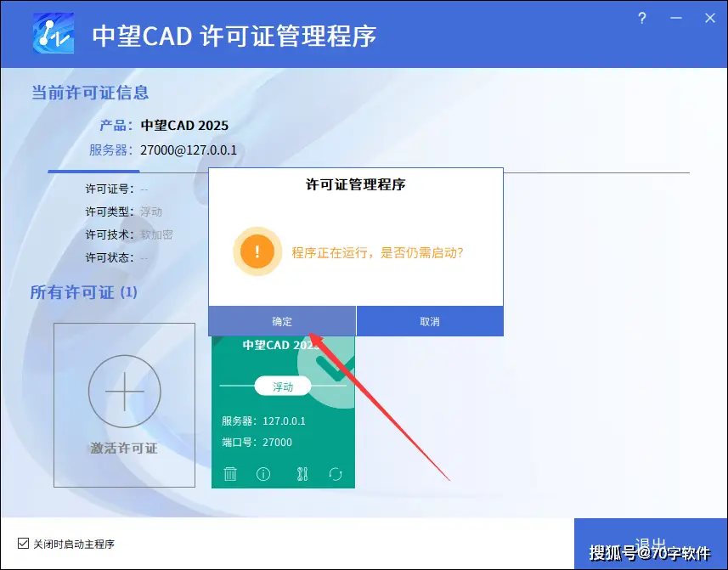Open license settings wrench icon

pos(302,473)
